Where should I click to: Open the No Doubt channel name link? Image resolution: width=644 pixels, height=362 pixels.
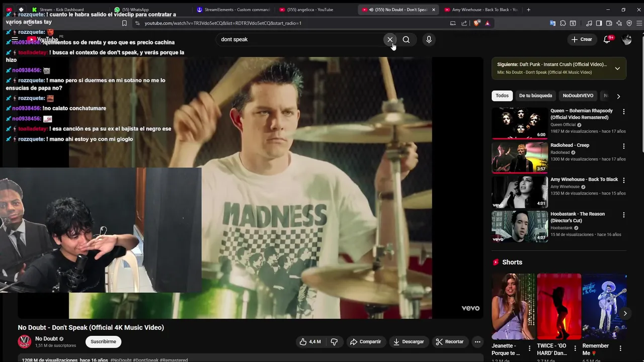pyautogui.click(x=46, y=339)
